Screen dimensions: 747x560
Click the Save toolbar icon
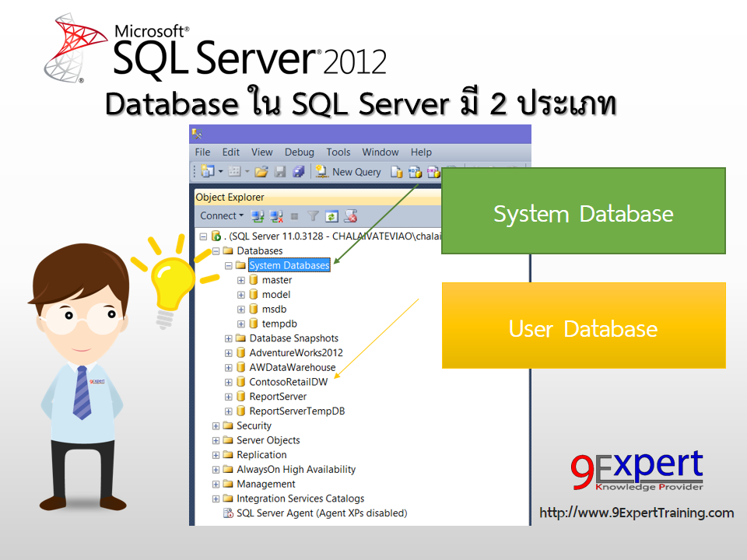tap(280, 172)
